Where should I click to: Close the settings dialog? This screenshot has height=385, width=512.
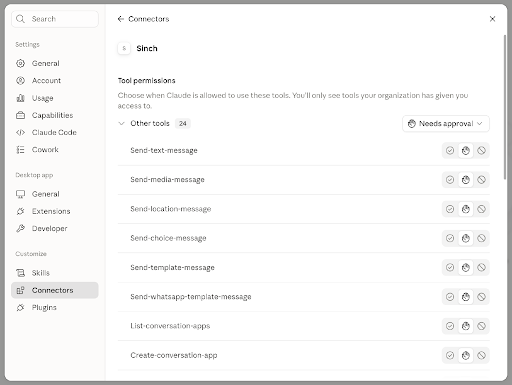click(492, 19)
